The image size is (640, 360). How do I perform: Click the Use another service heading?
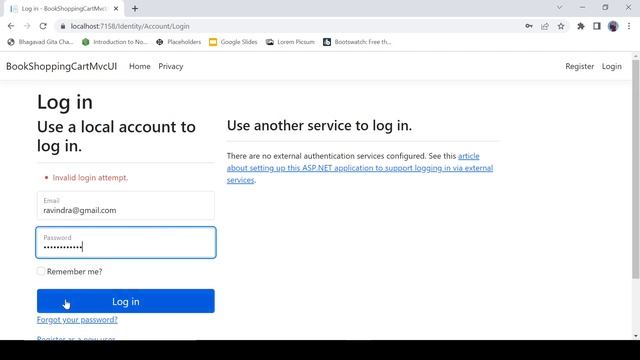pos(319,126)
